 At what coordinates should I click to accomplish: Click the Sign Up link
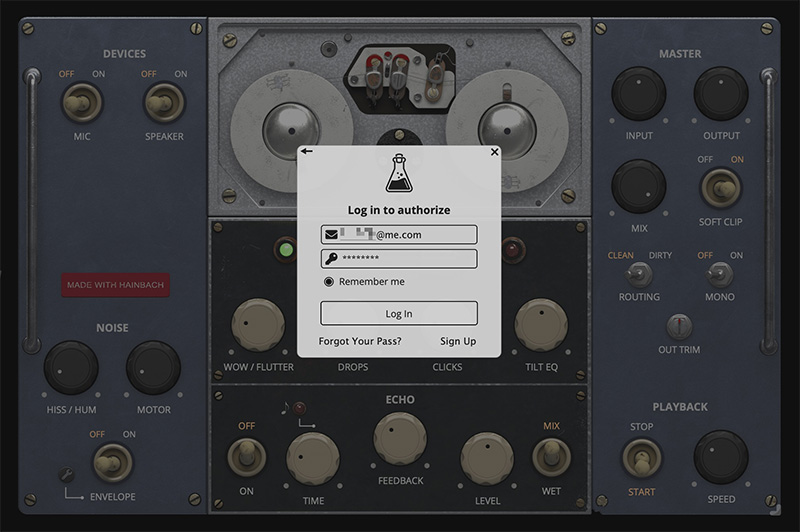458,341
